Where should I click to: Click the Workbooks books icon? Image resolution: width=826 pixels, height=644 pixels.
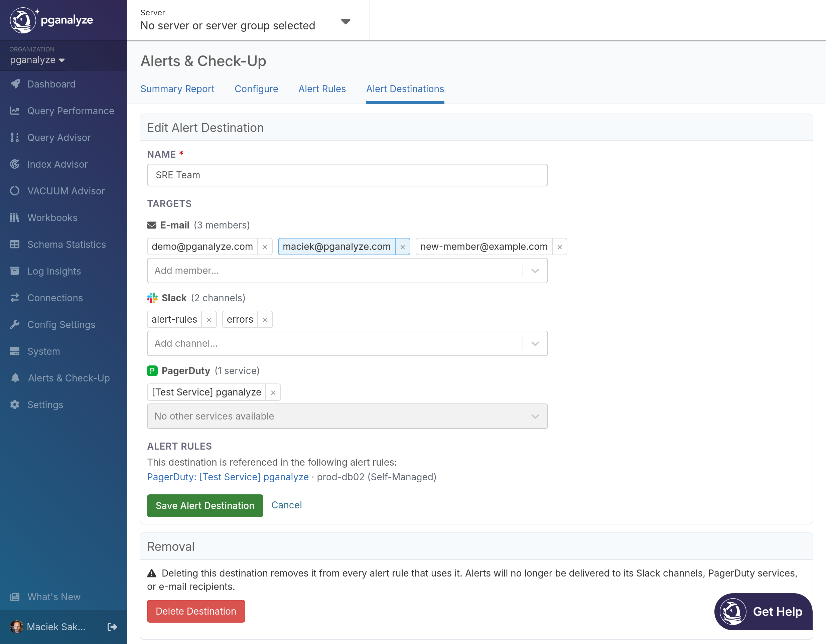tap(15, 218)
